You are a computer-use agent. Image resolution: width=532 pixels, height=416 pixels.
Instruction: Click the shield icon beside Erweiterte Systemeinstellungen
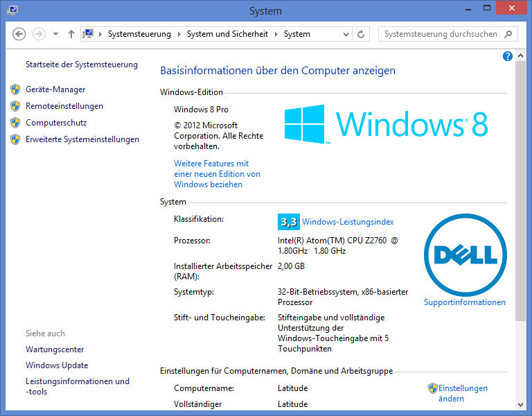[x=15, y=139]
